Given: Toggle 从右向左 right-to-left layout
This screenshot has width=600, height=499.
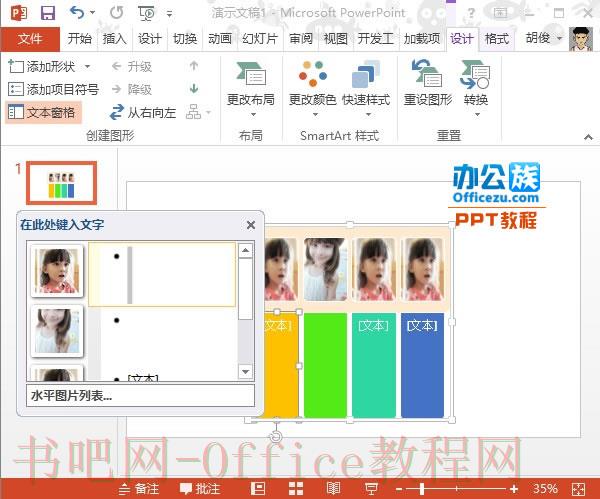Looking at the screenshot, I should 142,112.
